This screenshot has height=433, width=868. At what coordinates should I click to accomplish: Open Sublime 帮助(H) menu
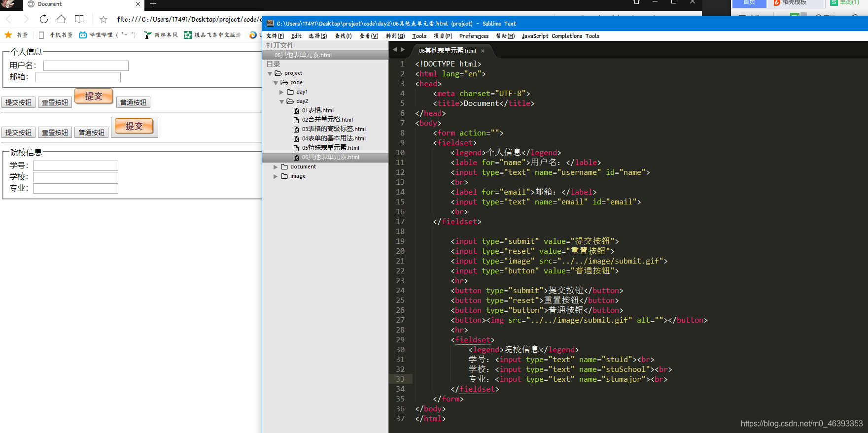coord(505,36)
